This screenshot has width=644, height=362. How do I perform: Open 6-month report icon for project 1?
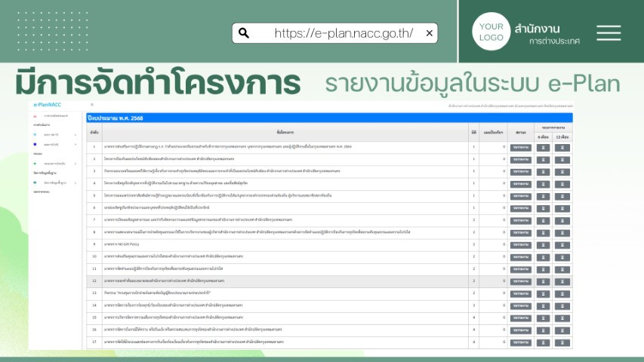(x=543, y=148)
